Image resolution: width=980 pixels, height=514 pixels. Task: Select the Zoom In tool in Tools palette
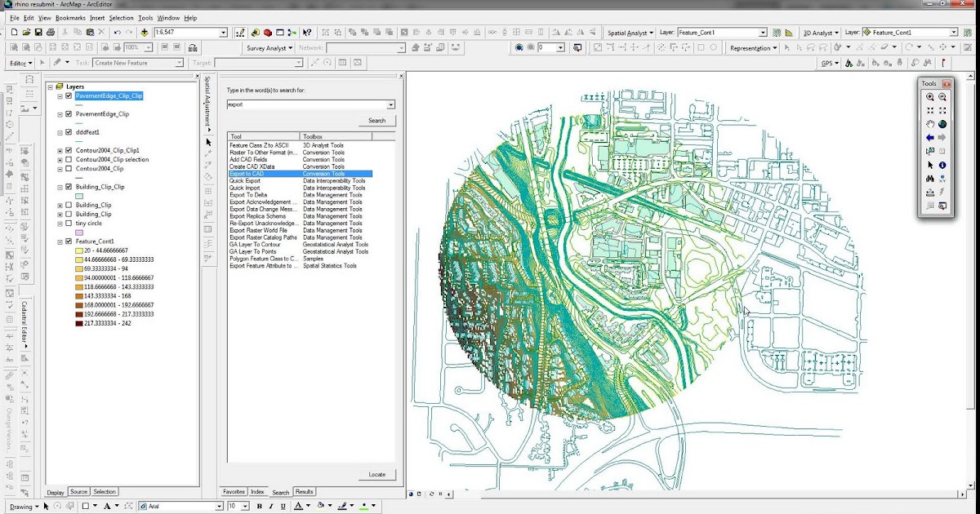[930, 97]
